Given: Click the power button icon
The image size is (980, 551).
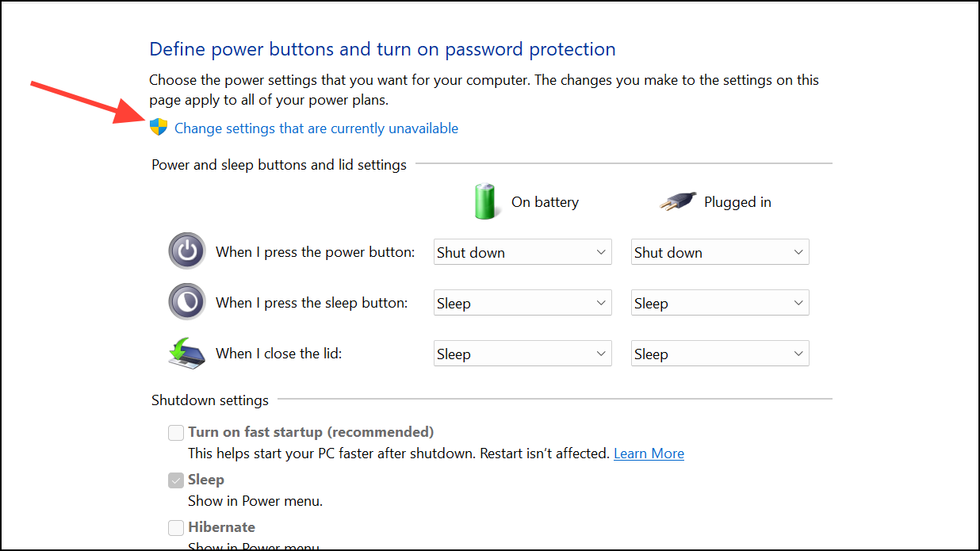Looking at the screenshot, I should coord(187,251).
